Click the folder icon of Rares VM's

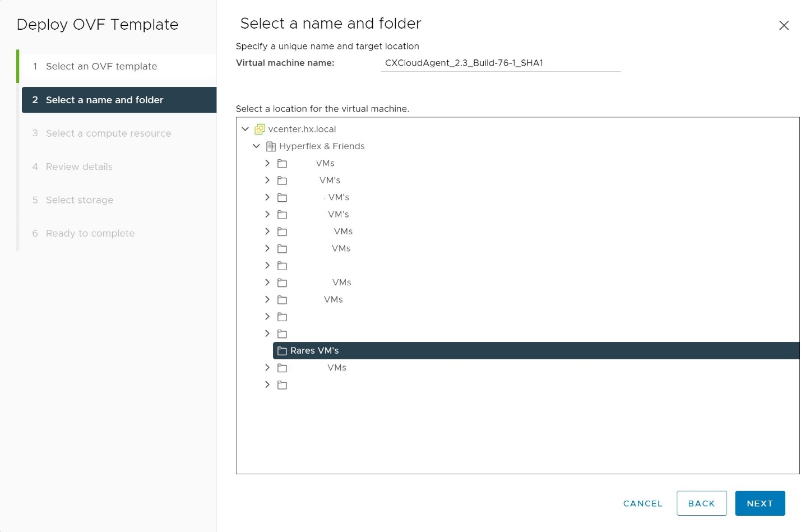coord(282,351)
